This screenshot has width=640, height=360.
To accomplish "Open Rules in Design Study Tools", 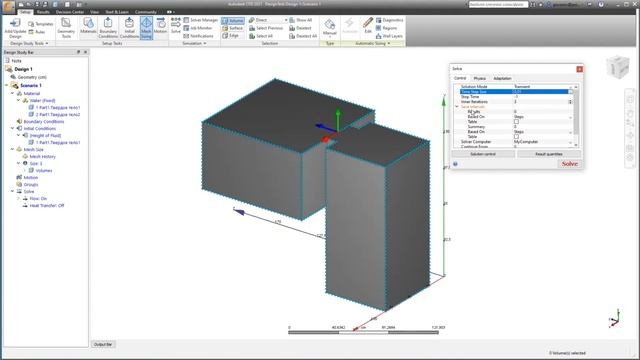I will [37, 32].
